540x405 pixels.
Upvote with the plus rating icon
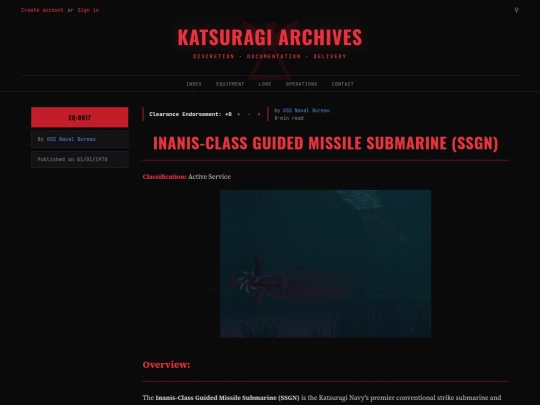[x=239, y=114]
